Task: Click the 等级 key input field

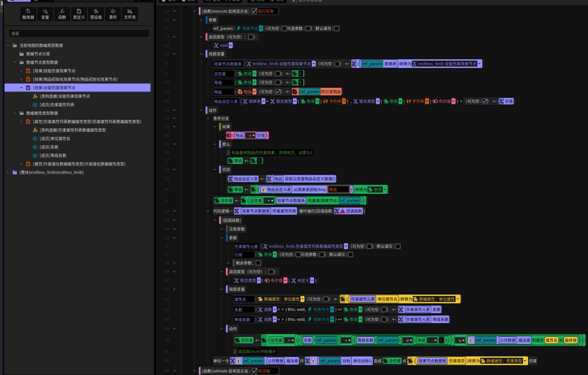Action: click(x=338, y=189)
